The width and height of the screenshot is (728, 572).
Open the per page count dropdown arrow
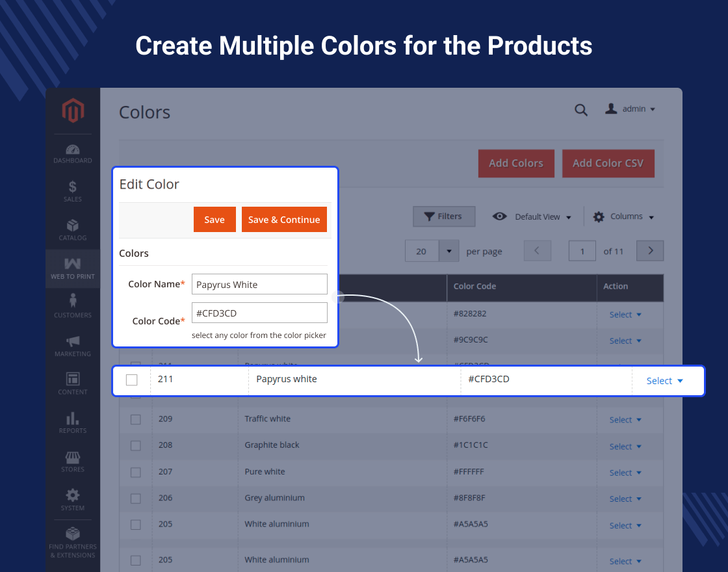449,251
